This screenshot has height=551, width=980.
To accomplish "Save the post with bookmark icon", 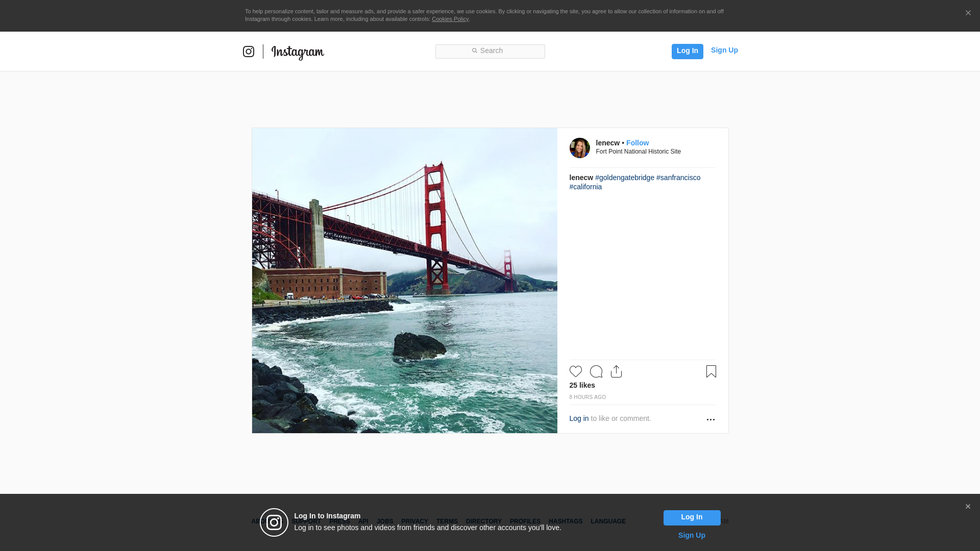I will pyautogui.click(x=711, y=371).
